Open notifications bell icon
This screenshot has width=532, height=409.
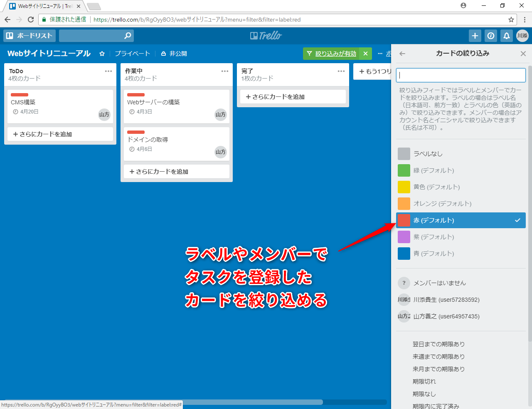tap(507, 36)
